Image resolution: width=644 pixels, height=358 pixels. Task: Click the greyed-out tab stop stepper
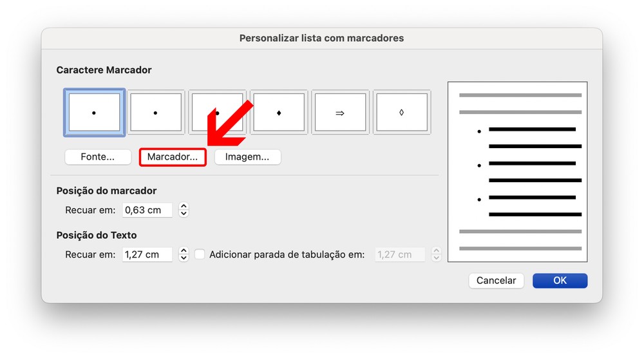436,254
